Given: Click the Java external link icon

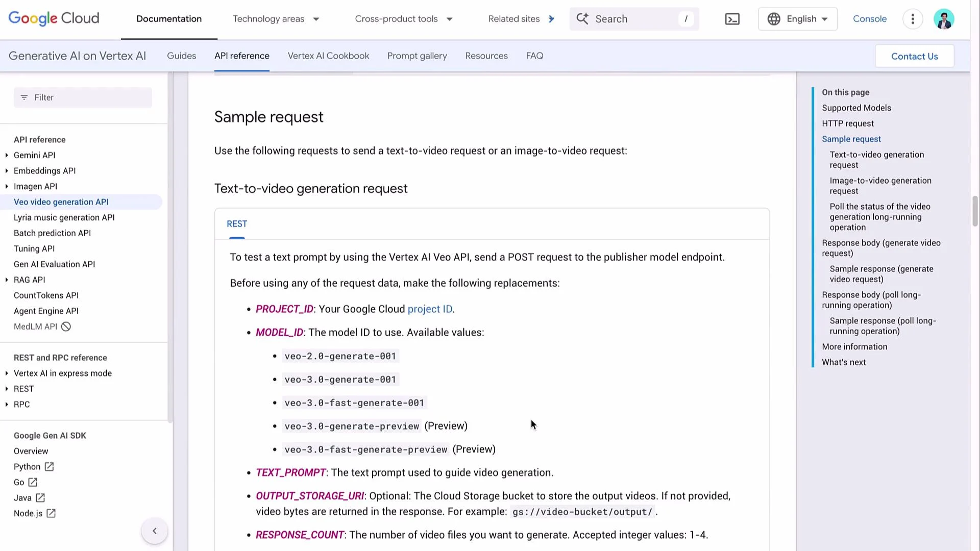Looking at the screenshot, I should [40, 498].
